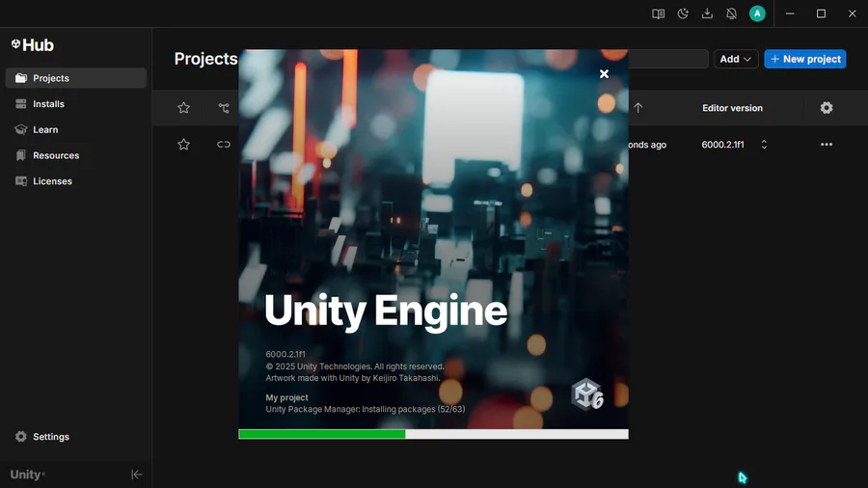Sort by the Editor version column
The width and height of the screenshot is (868, 488).
732,108
